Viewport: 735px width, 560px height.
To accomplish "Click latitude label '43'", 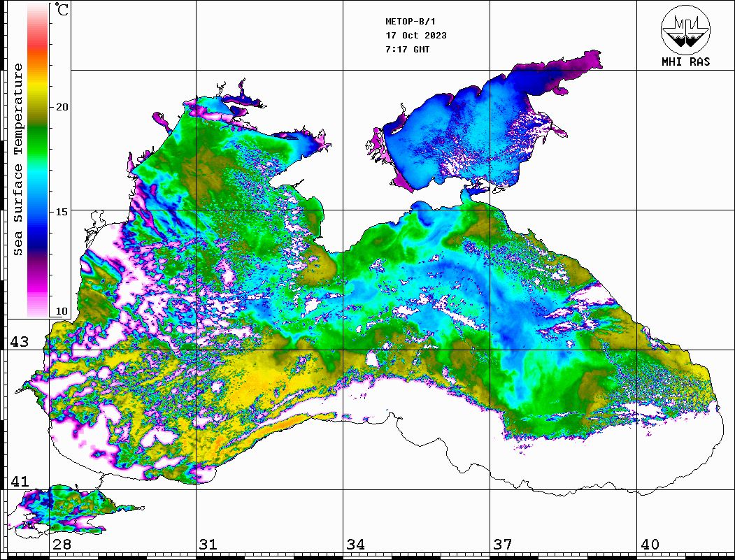I will [x=20, y=342].
